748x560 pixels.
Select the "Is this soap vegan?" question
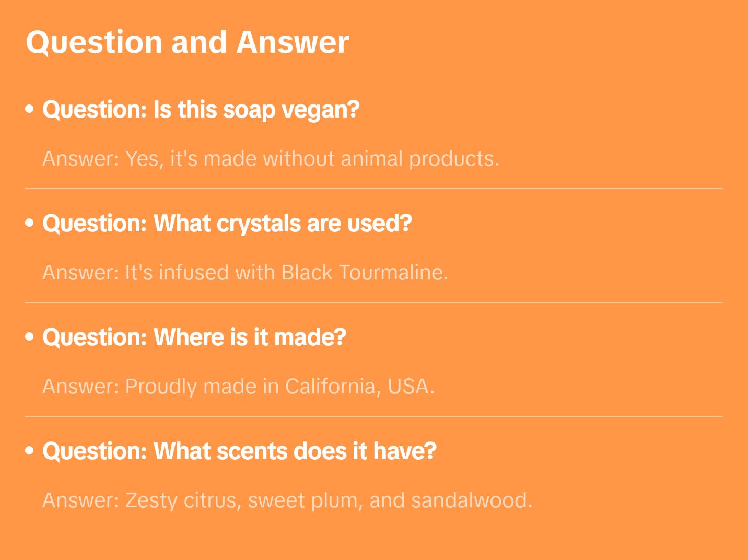201,110
